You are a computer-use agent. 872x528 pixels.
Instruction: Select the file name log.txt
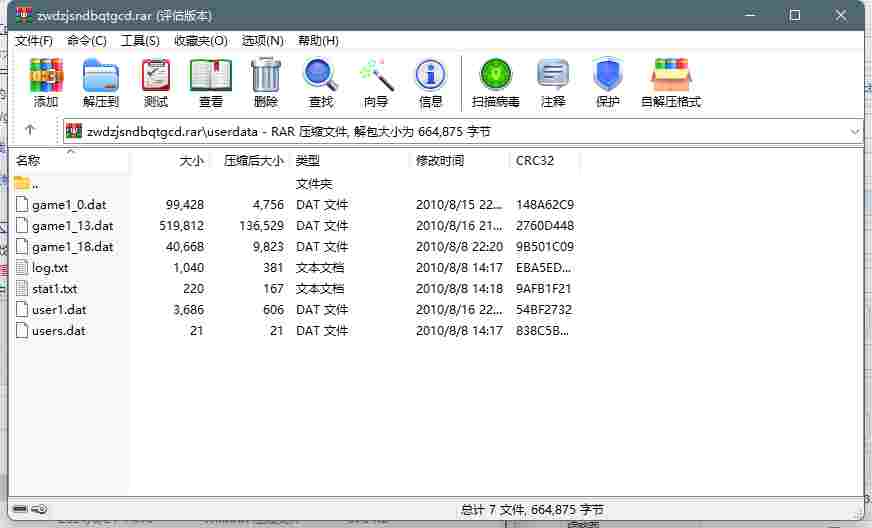(x=50, y=268)
